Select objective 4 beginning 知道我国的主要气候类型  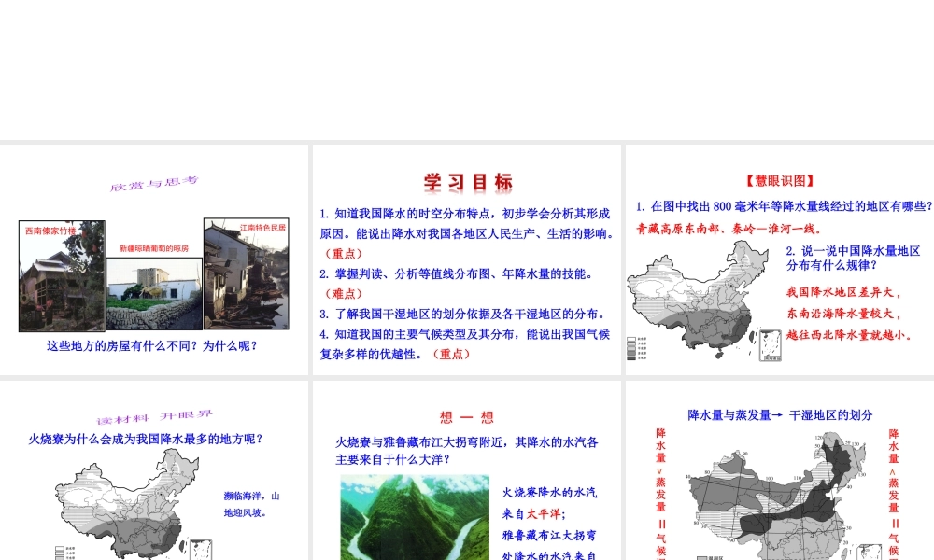(x=465, y=344)
